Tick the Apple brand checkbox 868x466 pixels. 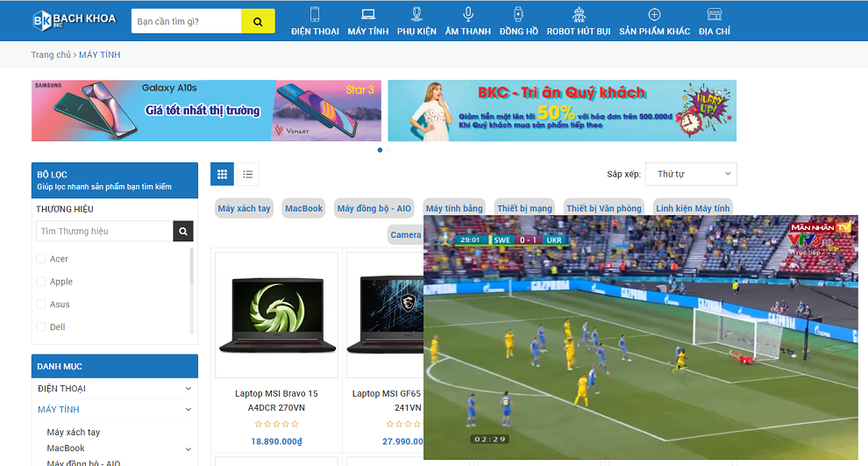[40, 281]
